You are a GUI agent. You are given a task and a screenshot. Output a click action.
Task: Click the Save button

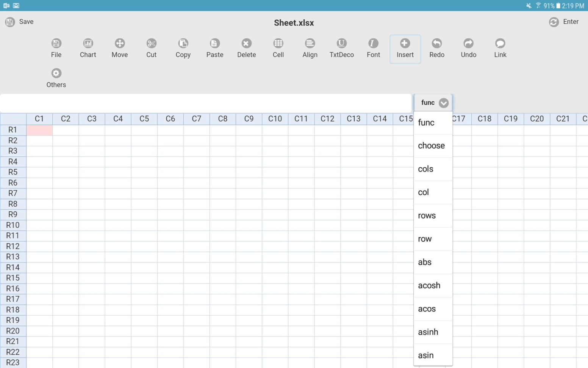19,22
